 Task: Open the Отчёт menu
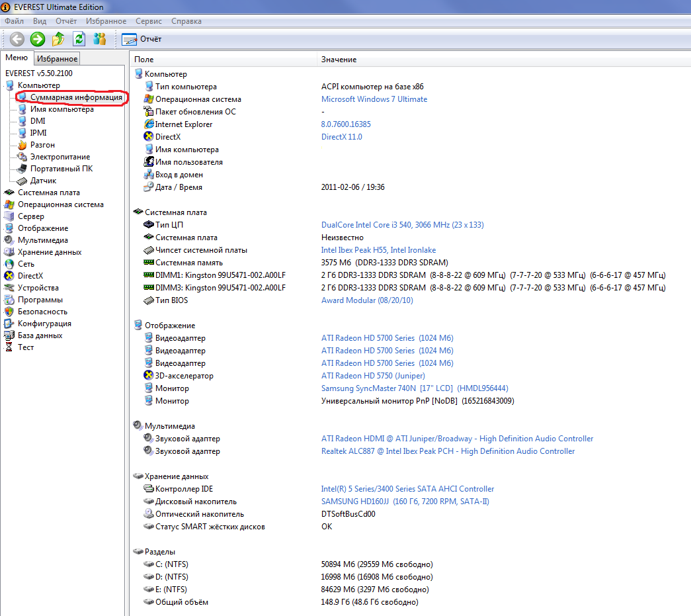[x=65, y=21]
